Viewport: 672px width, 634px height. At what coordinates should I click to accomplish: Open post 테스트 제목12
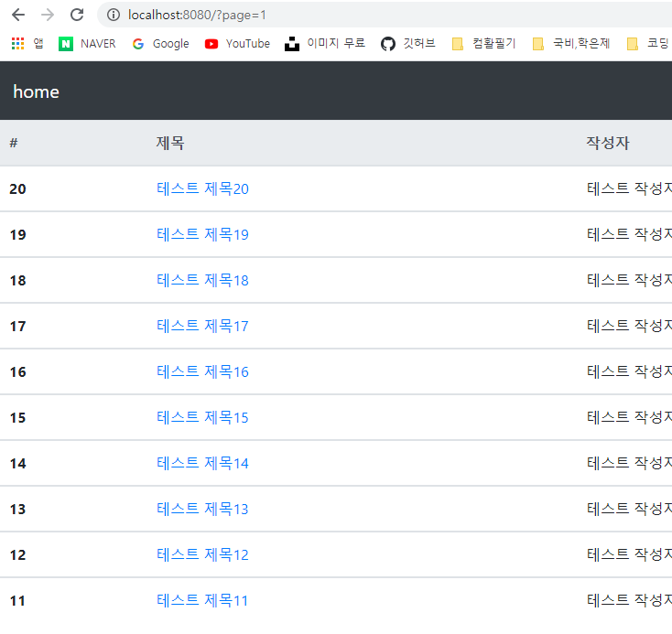202,555
